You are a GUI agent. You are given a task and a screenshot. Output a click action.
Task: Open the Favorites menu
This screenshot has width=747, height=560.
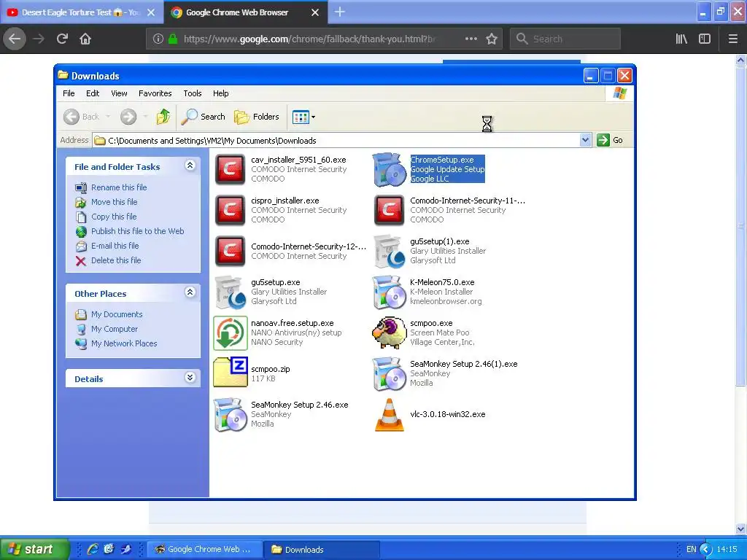click(155, 93)
